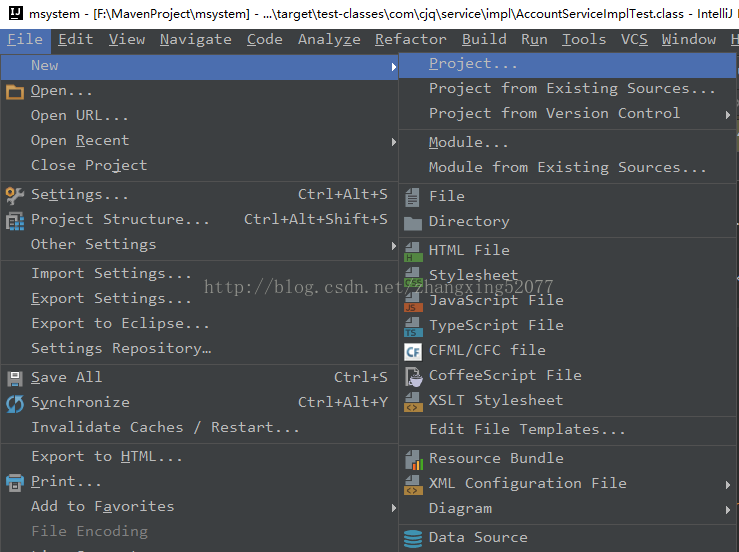Choose Export Settings...

tap(199, 299)
